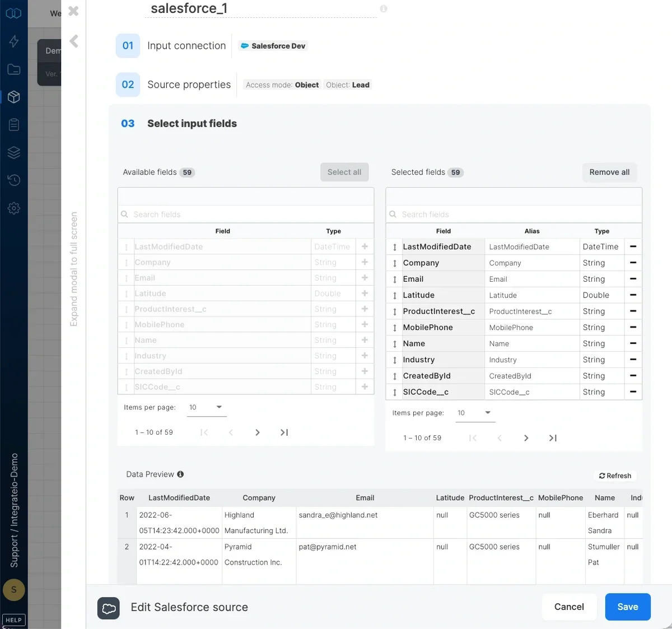Jump to last page of available fields
The width and height of the screenshot is (672, 629).
284,432
